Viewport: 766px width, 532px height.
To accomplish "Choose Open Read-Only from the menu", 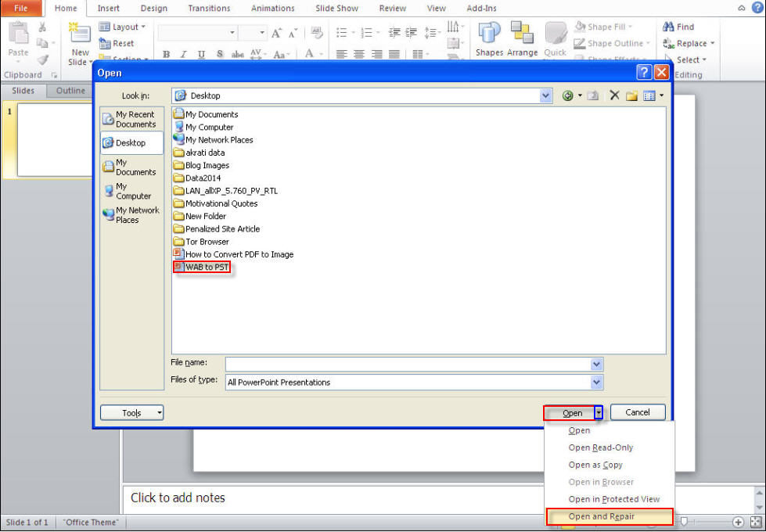I will tap(600, 448).
